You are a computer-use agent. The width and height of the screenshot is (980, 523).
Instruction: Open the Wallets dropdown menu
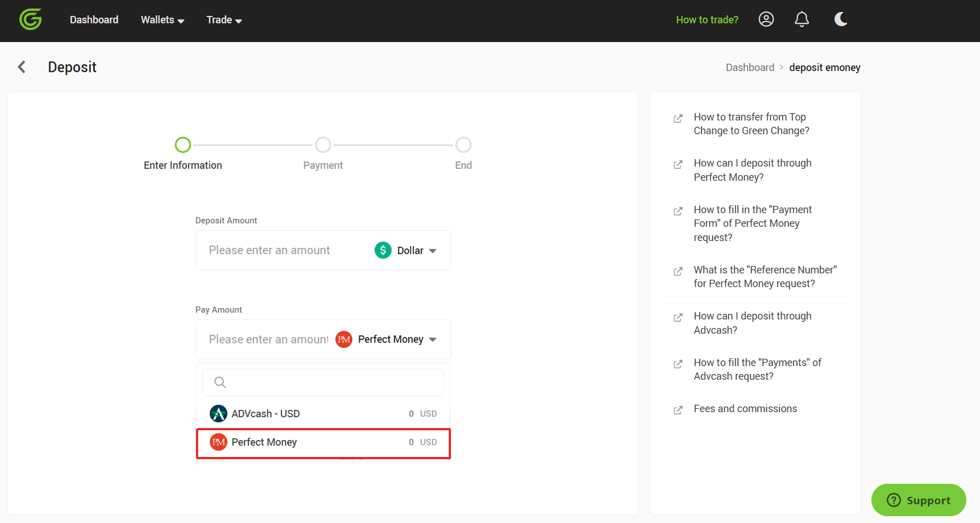coord(163,20)
